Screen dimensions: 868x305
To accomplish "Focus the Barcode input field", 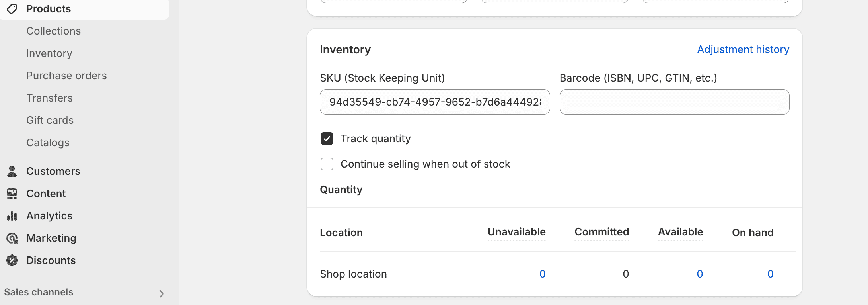I will pos(674,102).
